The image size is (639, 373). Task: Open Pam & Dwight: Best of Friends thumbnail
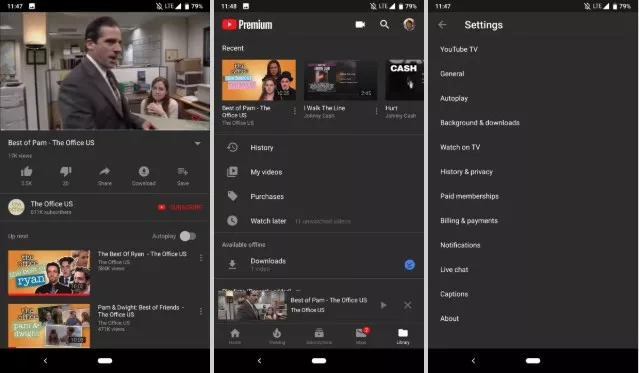click(49, 326)
